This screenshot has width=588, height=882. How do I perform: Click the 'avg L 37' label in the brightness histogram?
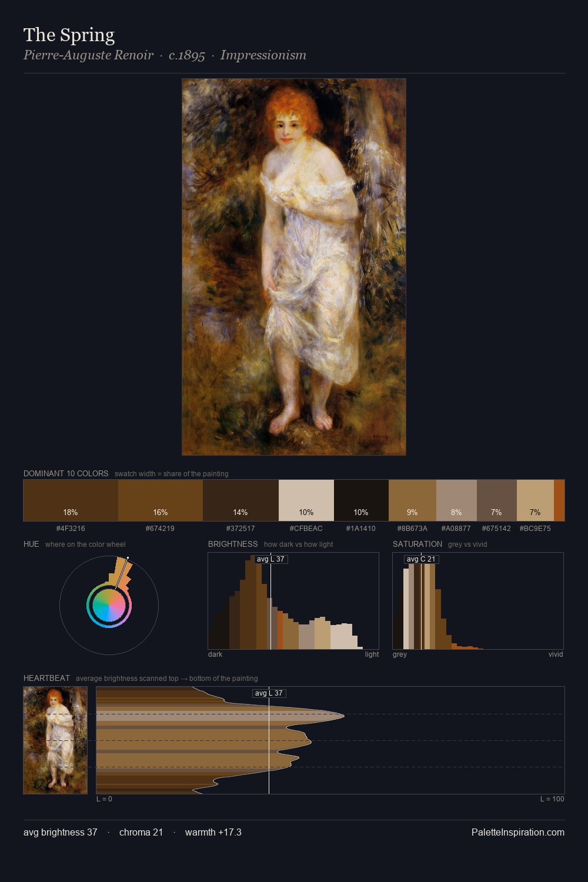click(x=270, y=559)
